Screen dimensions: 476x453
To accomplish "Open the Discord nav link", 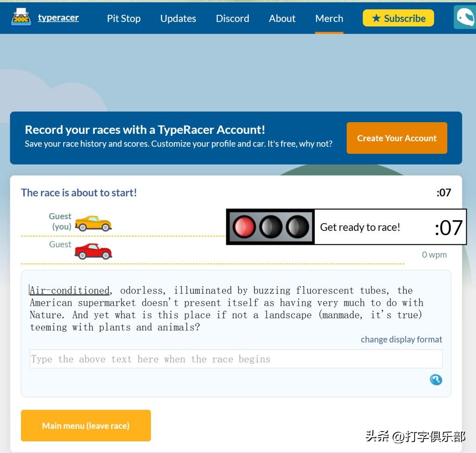I will 232,19.
